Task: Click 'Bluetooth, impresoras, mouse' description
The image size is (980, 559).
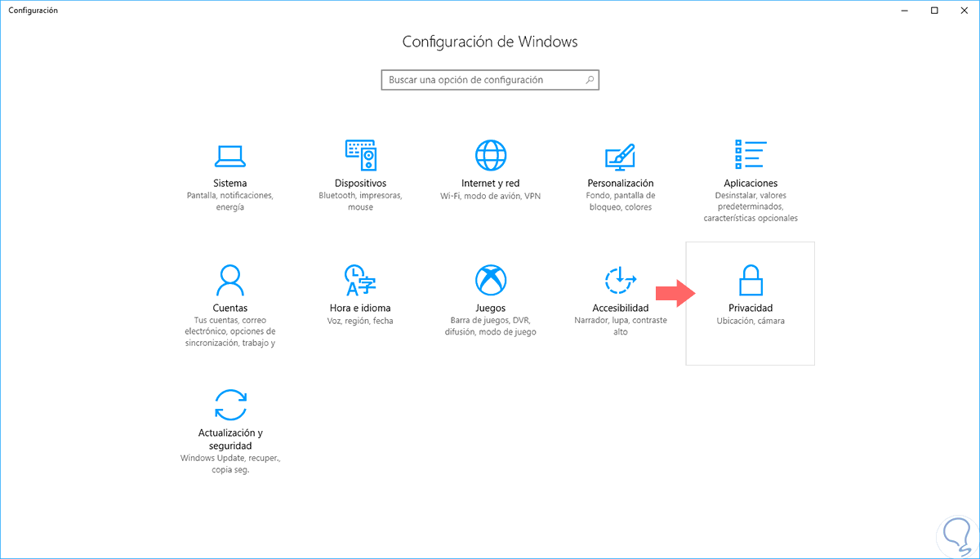Action: pos(360,202)
